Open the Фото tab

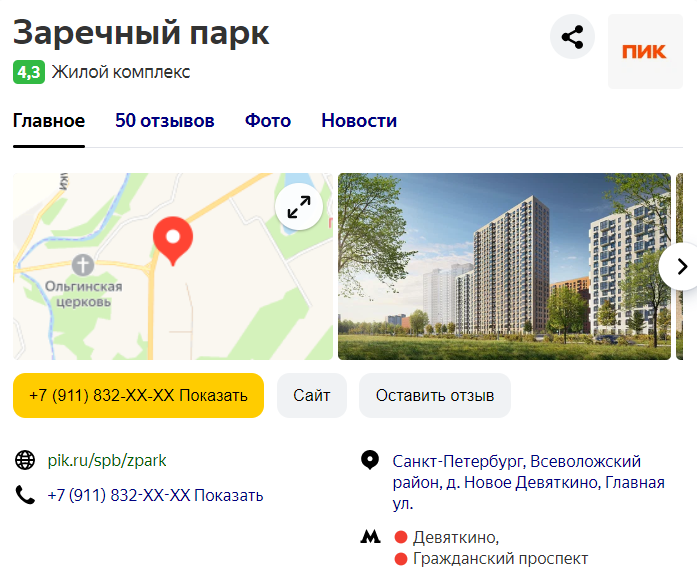(x=268, y=121)
